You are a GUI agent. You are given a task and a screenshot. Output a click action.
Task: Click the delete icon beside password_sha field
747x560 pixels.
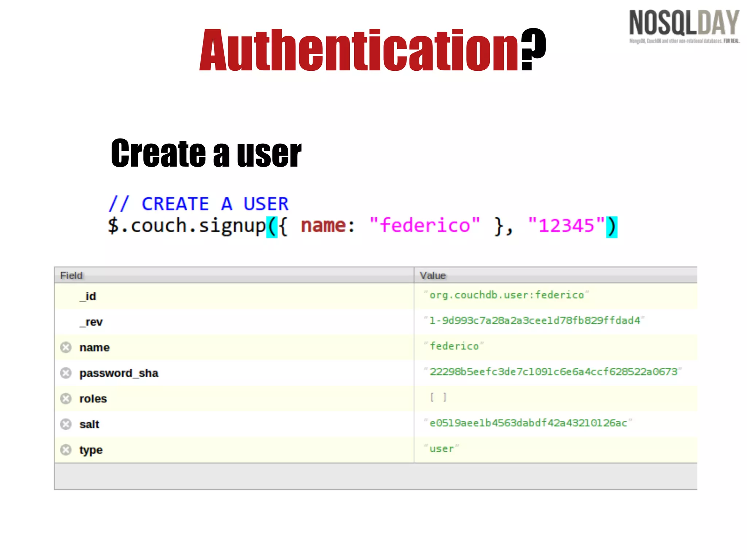(x=66, y=373)
